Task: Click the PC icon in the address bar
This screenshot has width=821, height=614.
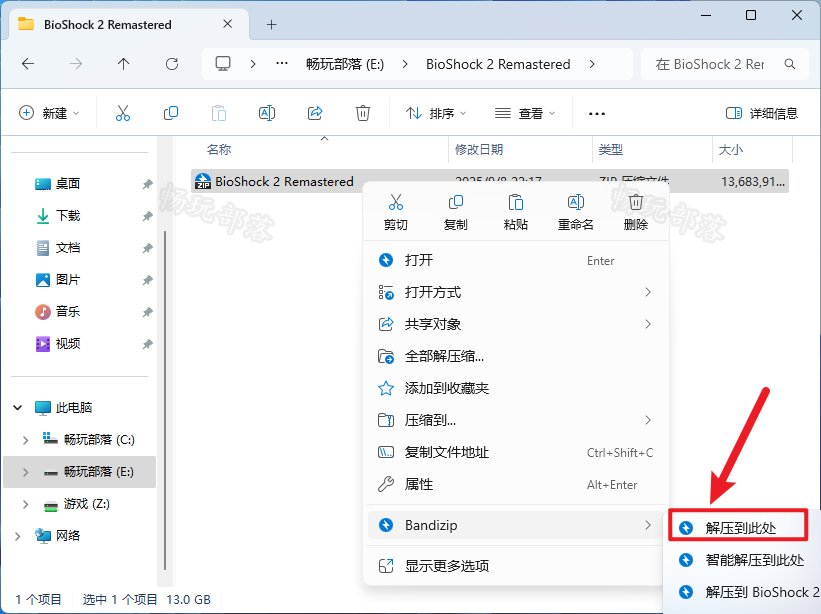Action: [x=223, y=64]
